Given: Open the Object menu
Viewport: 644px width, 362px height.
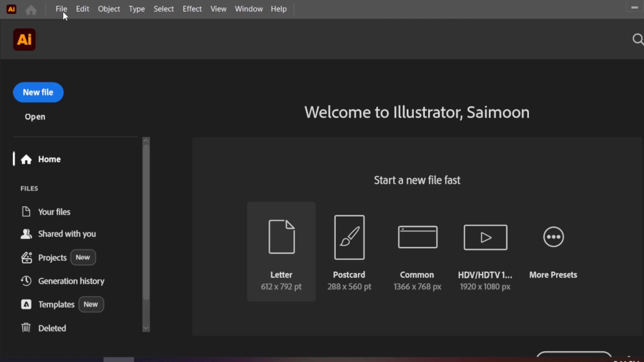Looking at the screenshot, I should pyautogui.click(x=109, y=9).
